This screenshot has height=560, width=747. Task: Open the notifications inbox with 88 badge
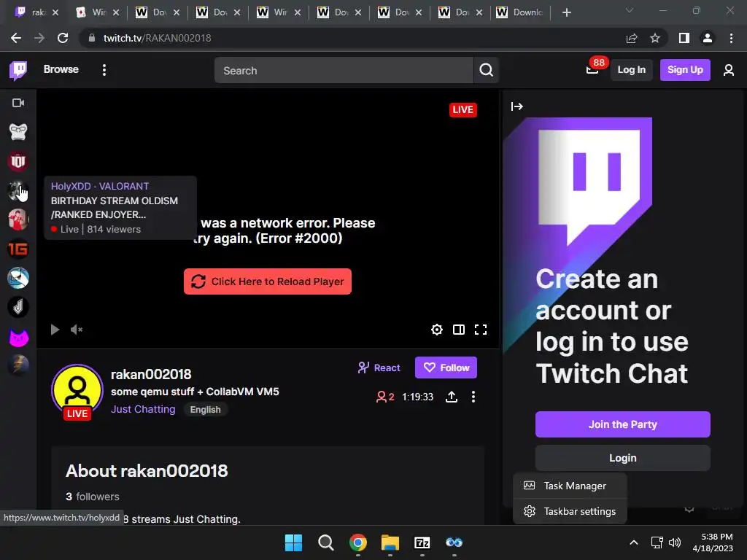(592, 70)
